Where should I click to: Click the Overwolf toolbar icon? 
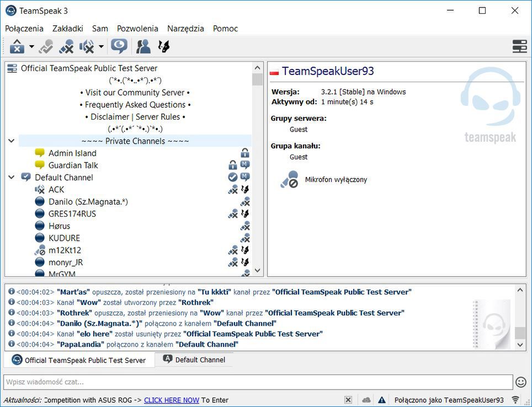click(164, 46)
